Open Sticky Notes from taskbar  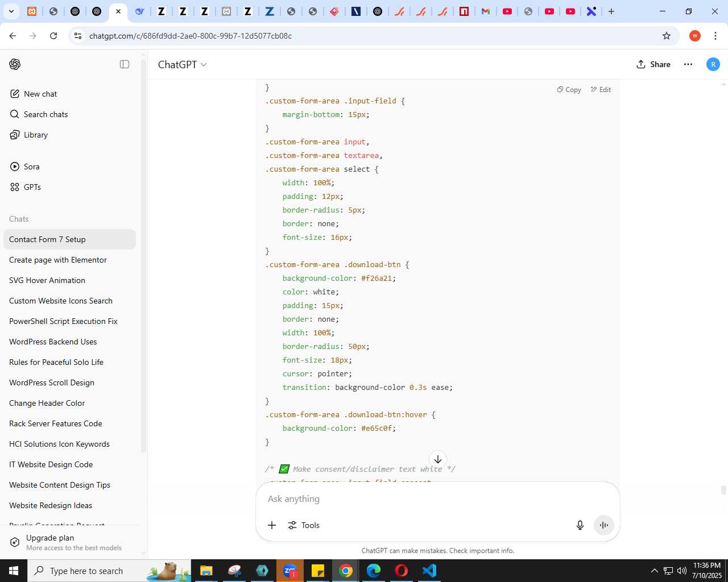[x=318, y=571]
